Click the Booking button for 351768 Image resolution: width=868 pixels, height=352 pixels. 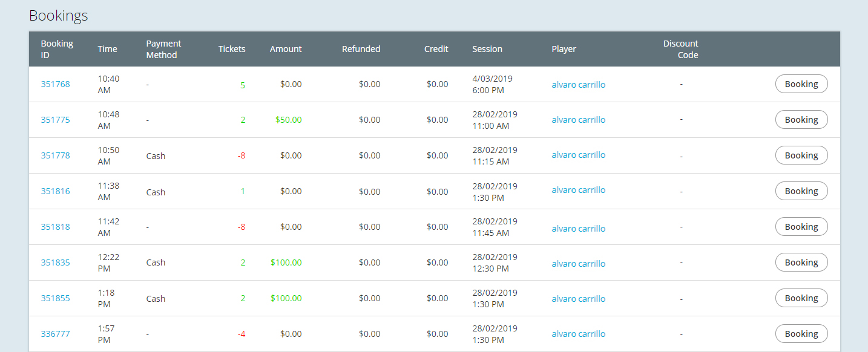(x=801, y=84)
